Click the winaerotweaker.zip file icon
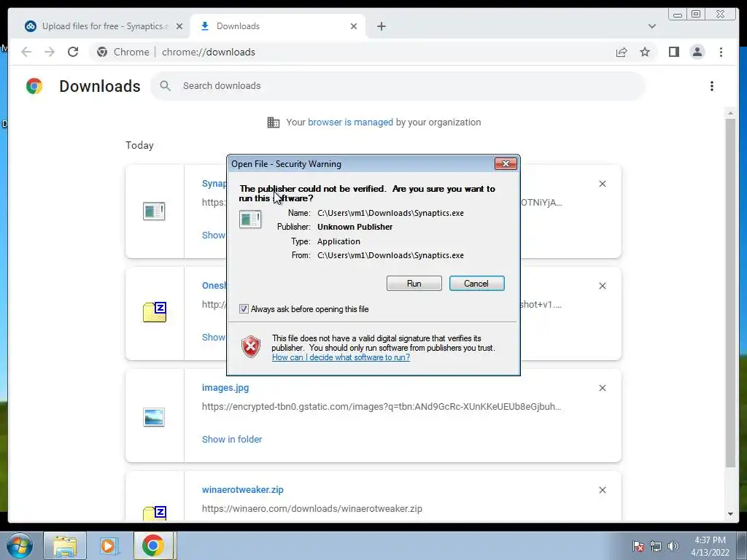 tap(155, 513)
